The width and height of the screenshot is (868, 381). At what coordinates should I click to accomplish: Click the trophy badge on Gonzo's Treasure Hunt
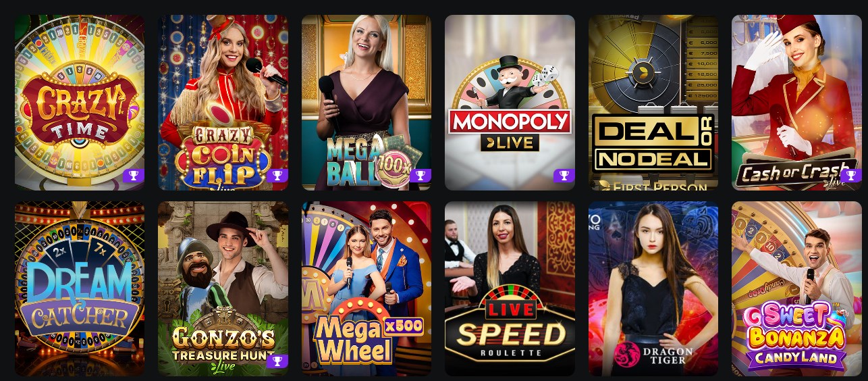[277, 361]
